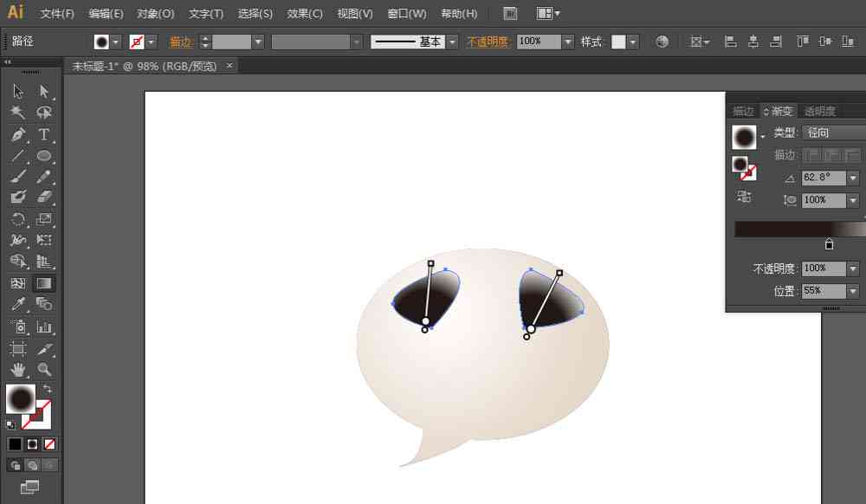Click the 描边 stroke link
The width and height of the screenshot is (866, 504).
[181, 42]
